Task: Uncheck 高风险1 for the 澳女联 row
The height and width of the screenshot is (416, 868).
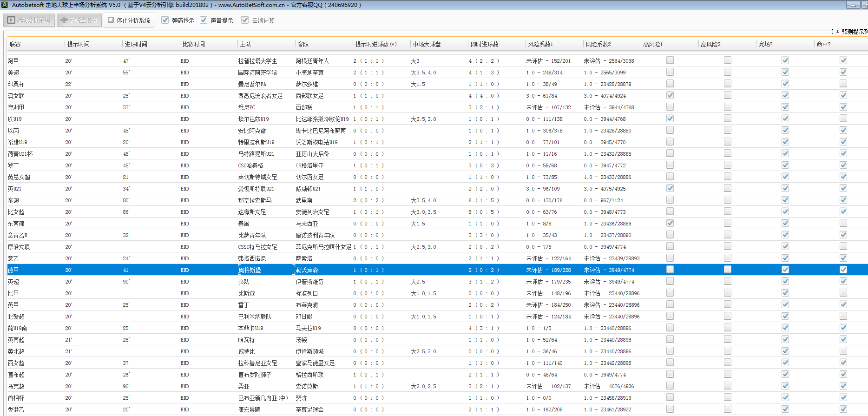Action: (670, 95)
